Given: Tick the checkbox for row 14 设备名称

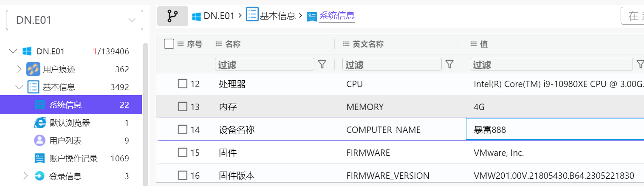Looking at the screenshot, I should (182, 130).
